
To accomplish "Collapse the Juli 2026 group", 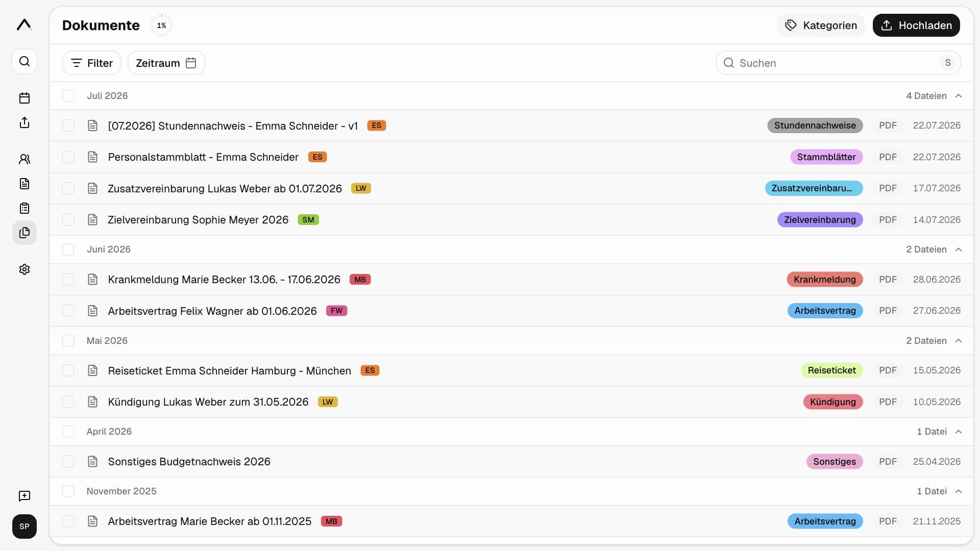I will 958,96.
